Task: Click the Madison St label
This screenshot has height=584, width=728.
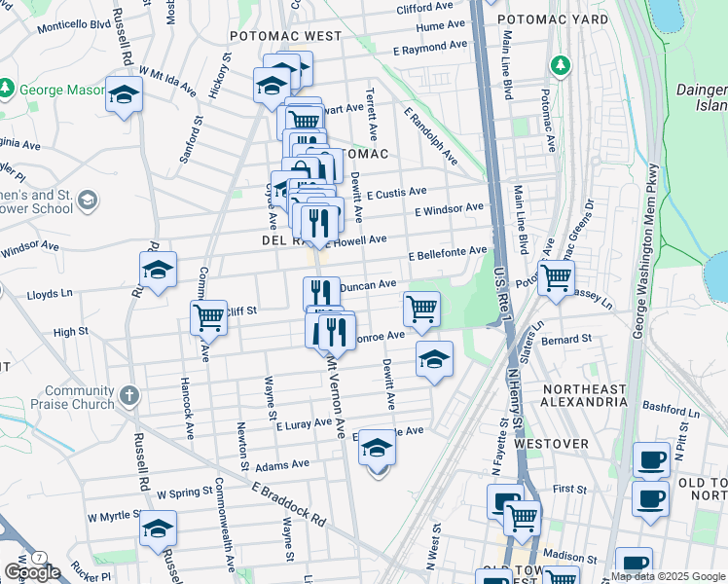Action: pyautogui.click(x=569, y=556)
